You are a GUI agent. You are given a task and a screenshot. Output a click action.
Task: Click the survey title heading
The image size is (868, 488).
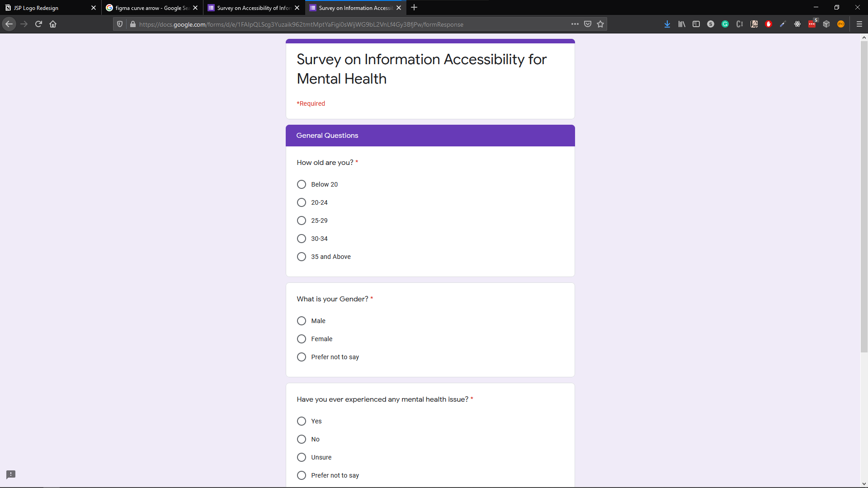pyautogui.click(x=421, y=69)
